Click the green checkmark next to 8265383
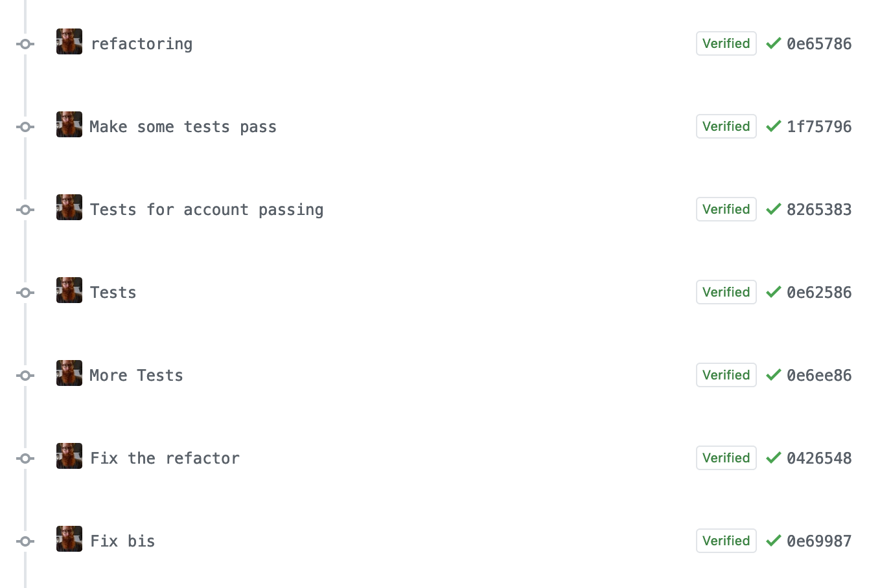 coord(773,209)
